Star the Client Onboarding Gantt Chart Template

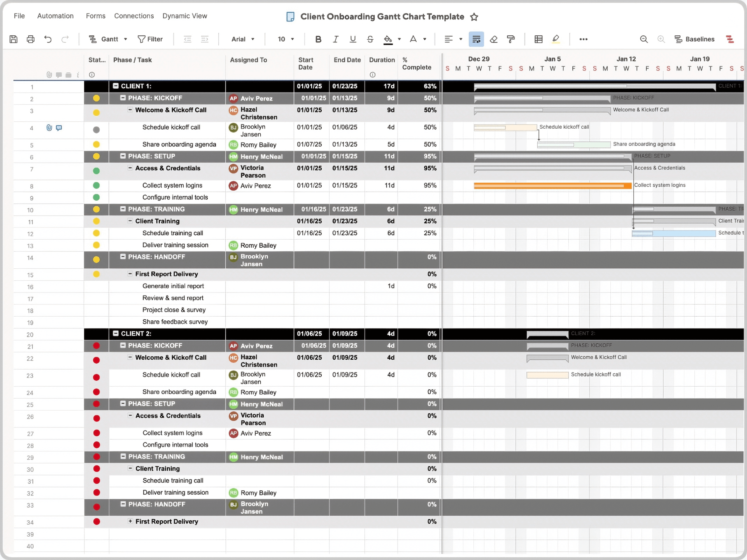474,17
